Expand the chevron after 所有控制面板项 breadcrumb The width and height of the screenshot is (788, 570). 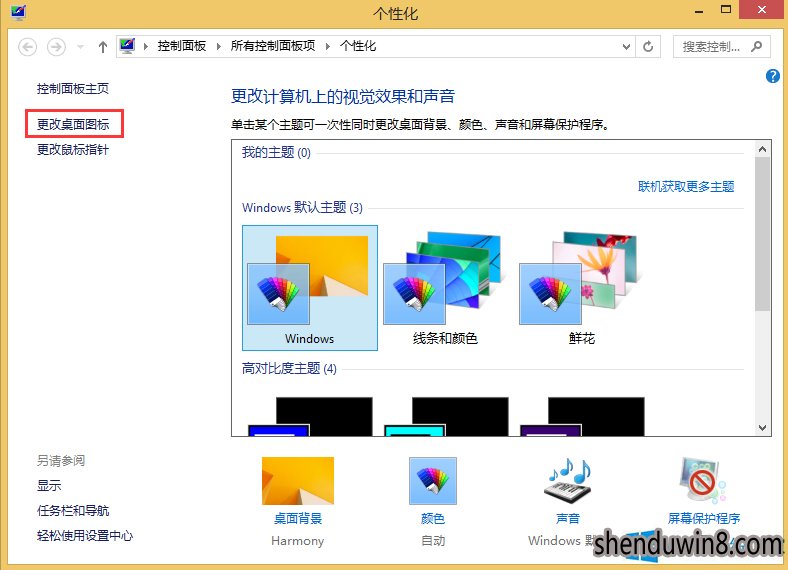[x=328, y=47]
